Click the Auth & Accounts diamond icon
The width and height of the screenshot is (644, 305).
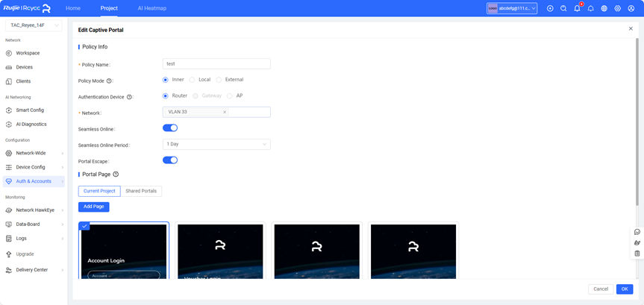[9, 181]
